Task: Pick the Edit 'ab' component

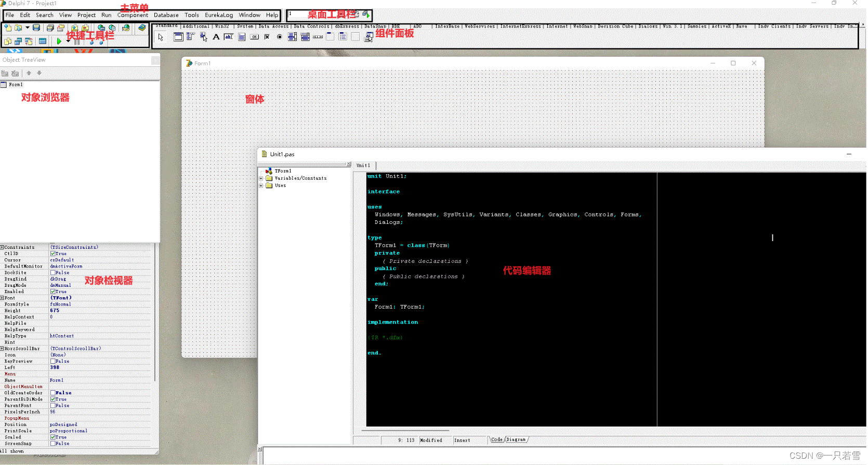Action: [x=229, y=37]
